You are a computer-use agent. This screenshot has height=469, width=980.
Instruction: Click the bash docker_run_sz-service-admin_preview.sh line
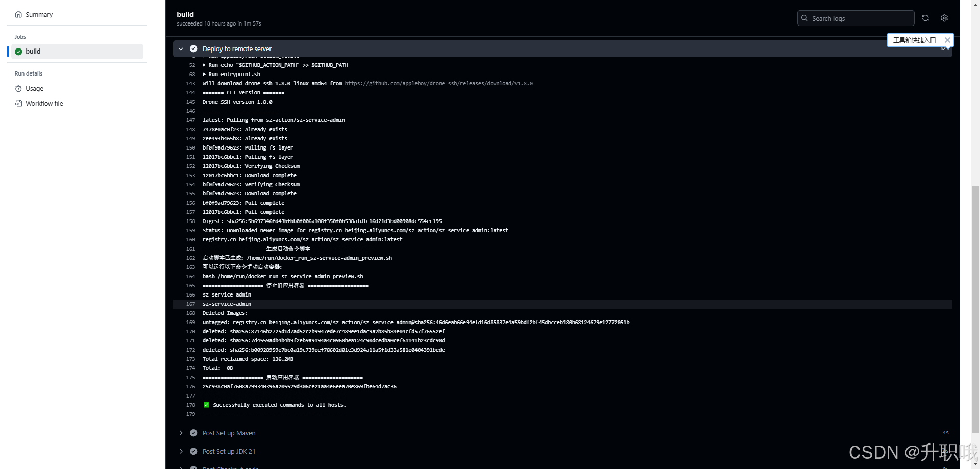pyautogui.click(x=283, y=277)
